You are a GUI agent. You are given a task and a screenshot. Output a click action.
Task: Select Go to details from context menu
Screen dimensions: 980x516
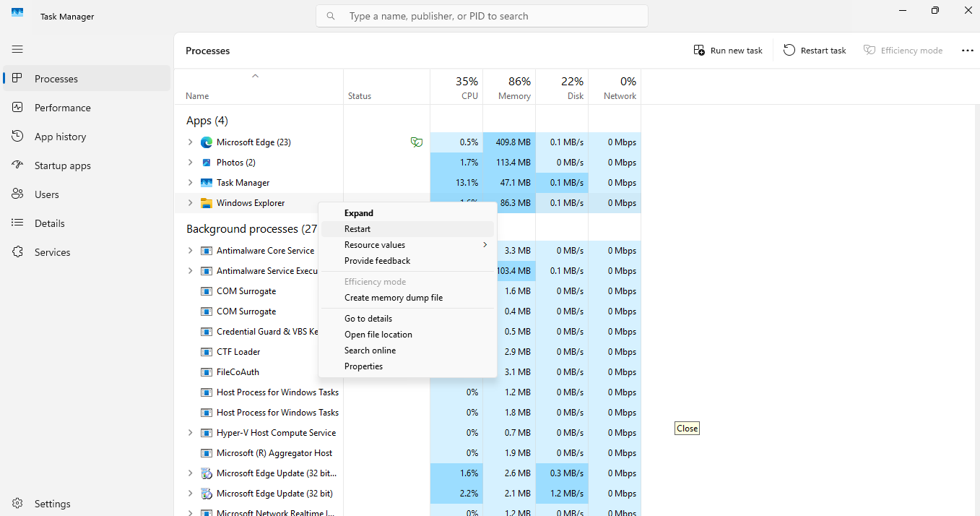368,319
